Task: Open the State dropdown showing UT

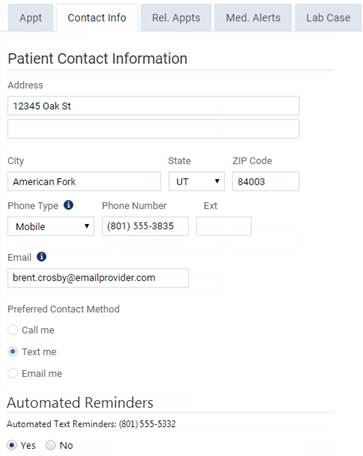Action: click(196, 181)
